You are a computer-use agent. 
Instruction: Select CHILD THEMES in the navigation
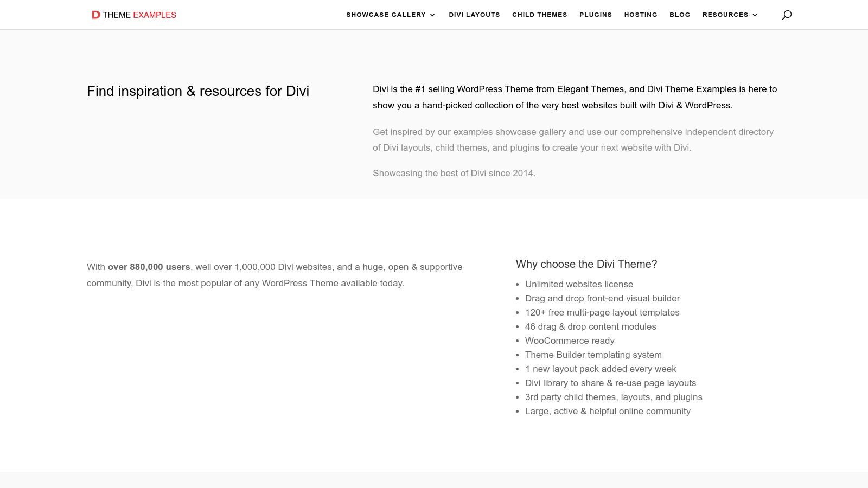point(539,15)
